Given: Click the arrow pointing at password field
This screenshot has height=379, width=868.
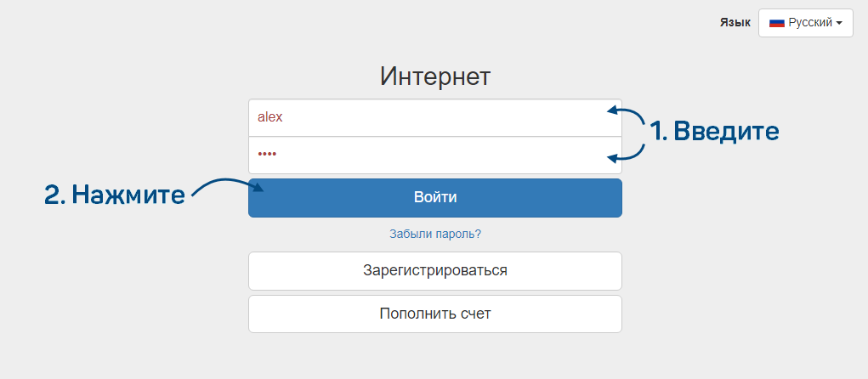Looking at the screenshot, I should coord(626,154).
